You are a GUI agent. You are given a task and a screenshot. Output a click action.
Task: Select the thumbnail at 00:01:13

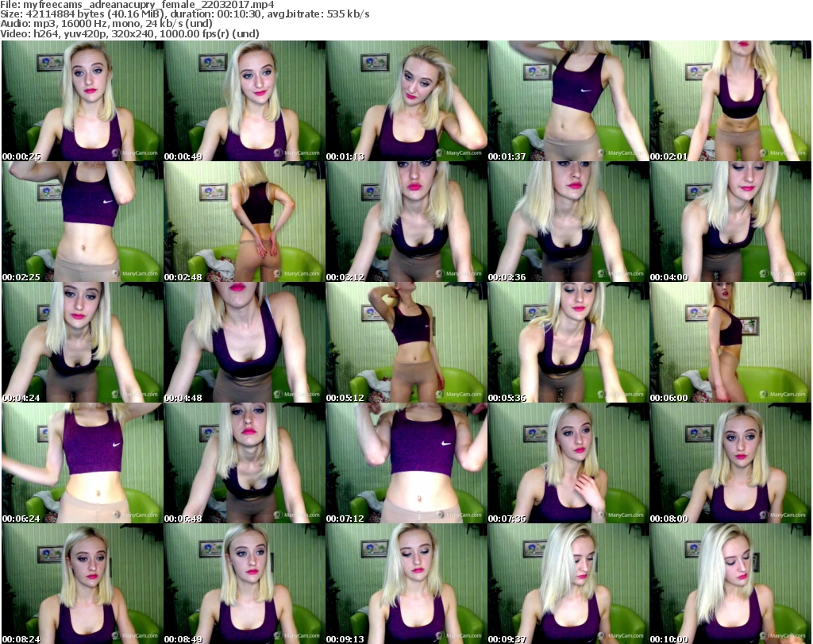tap(406, 101)
